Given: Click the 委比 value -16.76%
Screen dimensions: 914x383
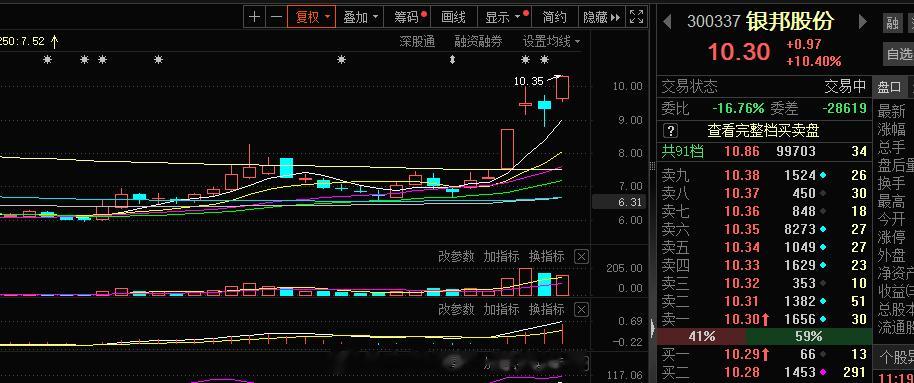Looking at the screenshot, I should coord(738,108).
